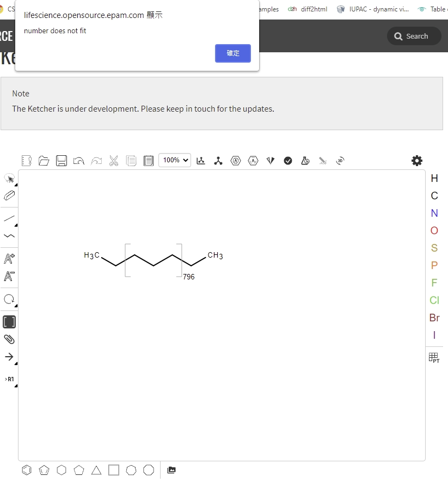This screenshot has width=448, height=482.
Task: Pick Oxygen atom O
Action: [434, 230]
